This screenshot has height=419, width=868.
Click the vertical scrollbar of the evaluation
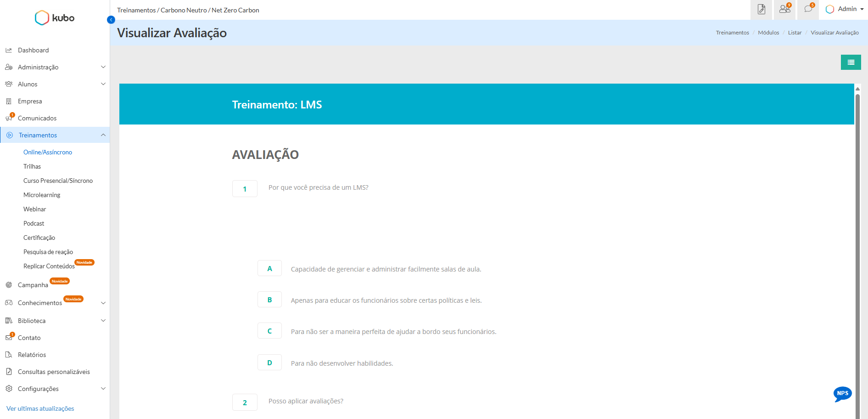click(857, 253)
